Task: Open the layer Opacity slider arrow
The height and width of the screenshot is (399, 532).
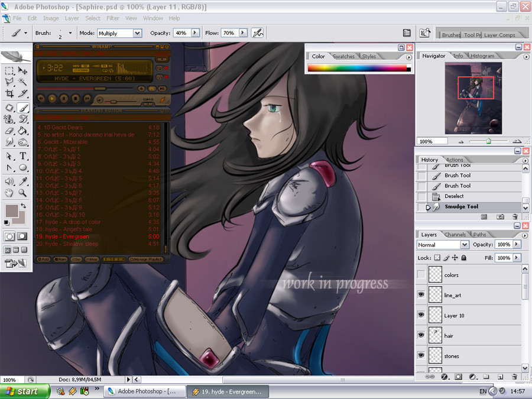Action: (x=517, y=244)
